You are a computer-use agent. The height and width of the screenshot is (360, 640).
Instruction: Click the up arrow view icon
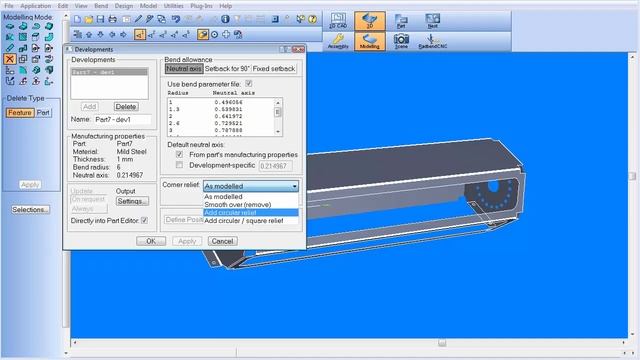89,35
